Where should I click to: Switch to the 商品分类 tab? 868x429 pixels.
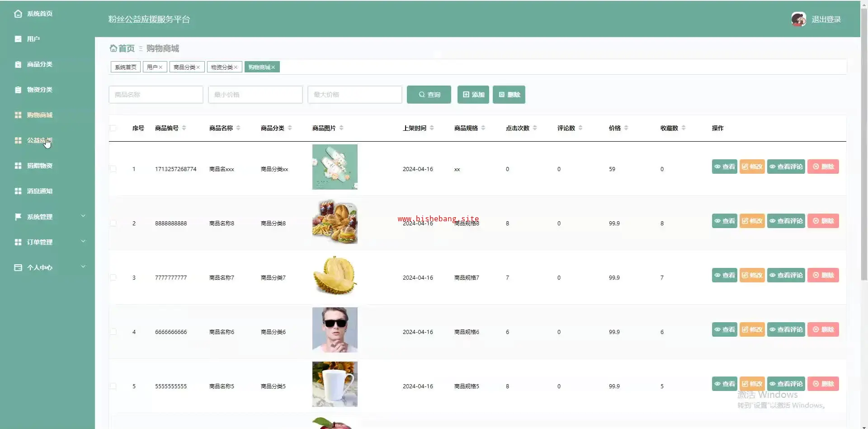pyautogui.click(x=184, y=67)
